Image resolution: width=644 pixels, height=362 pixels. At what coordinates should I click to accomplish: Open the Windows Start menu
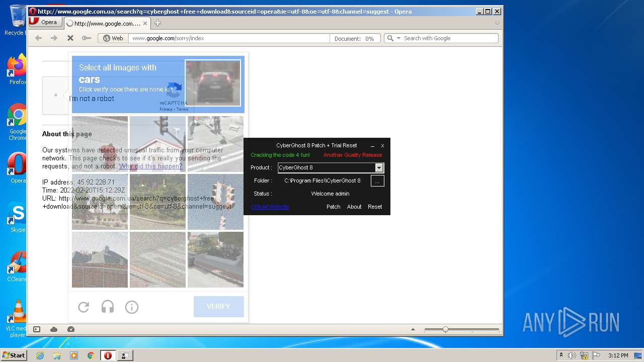14,355
